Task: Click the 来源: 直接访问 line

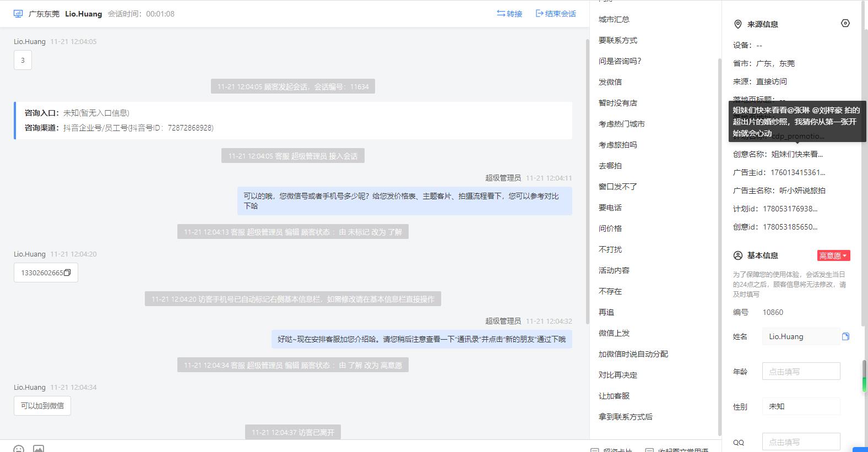Action: (760, 81)
